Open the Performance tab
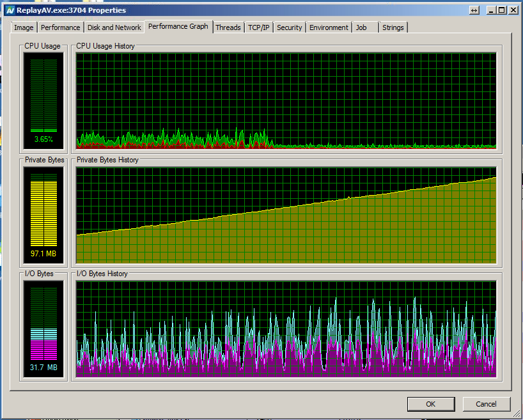The width and height of the screenshot is (523, 420). [x=60, y=27]
